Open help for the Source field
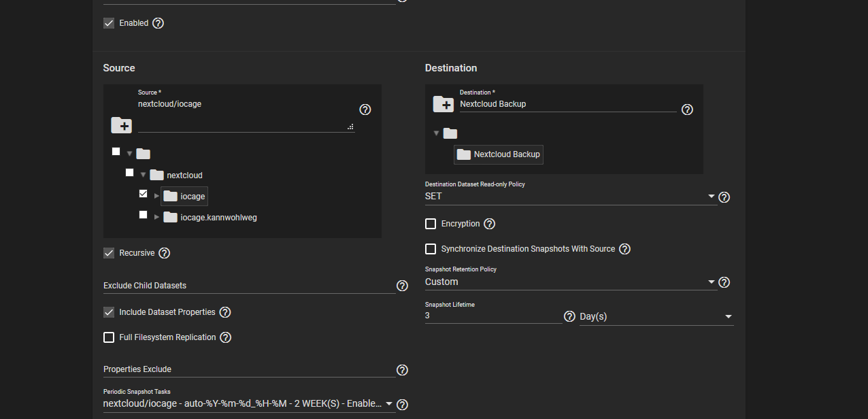Viewport: 868px width, 419px height. [x=365, y=110]
